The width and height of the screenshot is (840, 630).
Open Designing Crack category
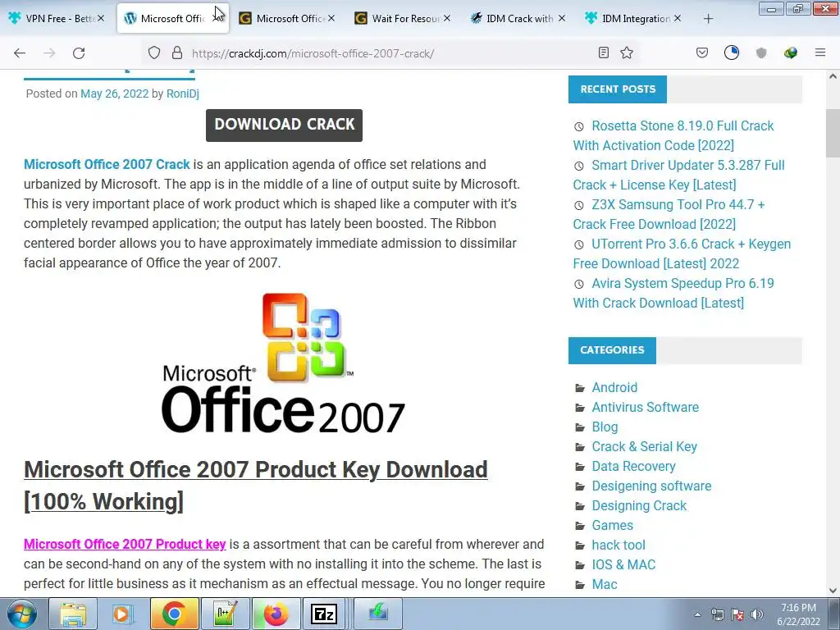point(639,505)
